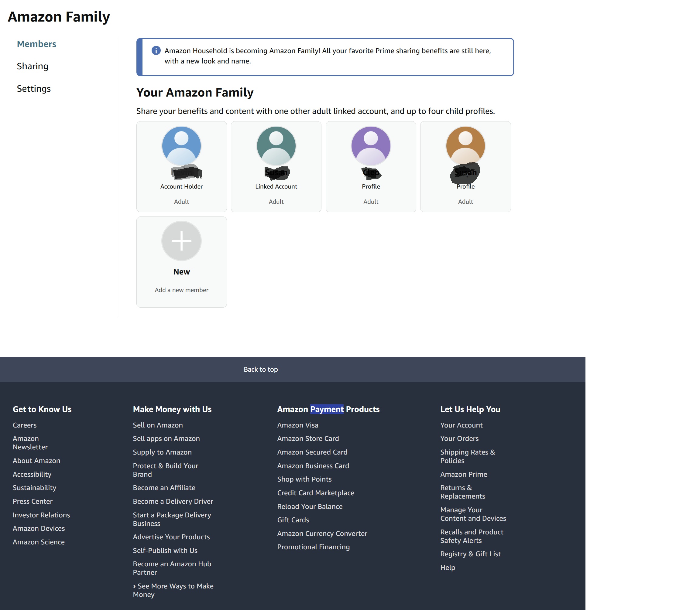700x610 pixels.
Task: Open See More Ways to Make Money
Action: pos(173,590)
